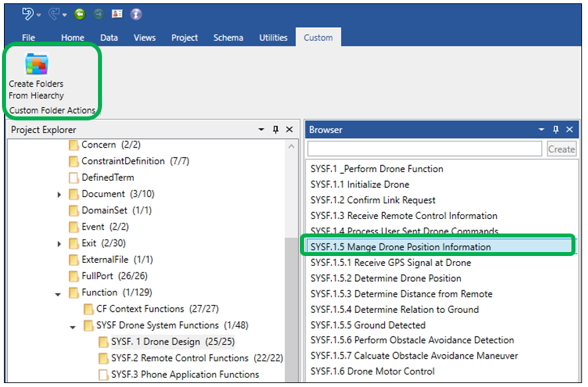Collapse SYSF Drone System Functions node

(x=73, y=326)
